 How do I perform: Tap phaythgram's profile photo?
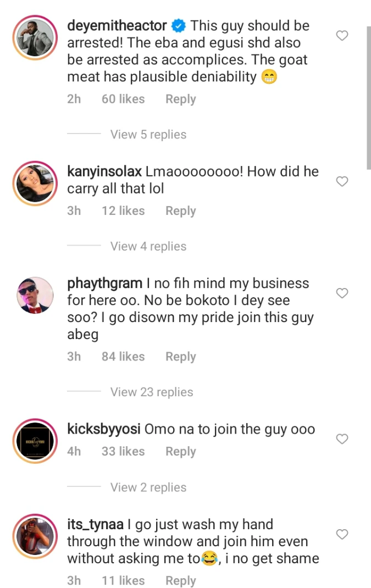click(34, 295)
